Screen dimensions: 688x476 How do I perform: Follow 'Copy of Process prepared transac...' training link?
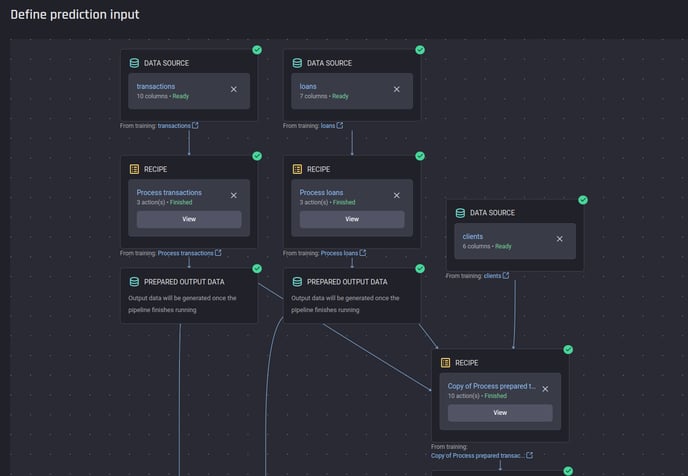click(477, 455)
